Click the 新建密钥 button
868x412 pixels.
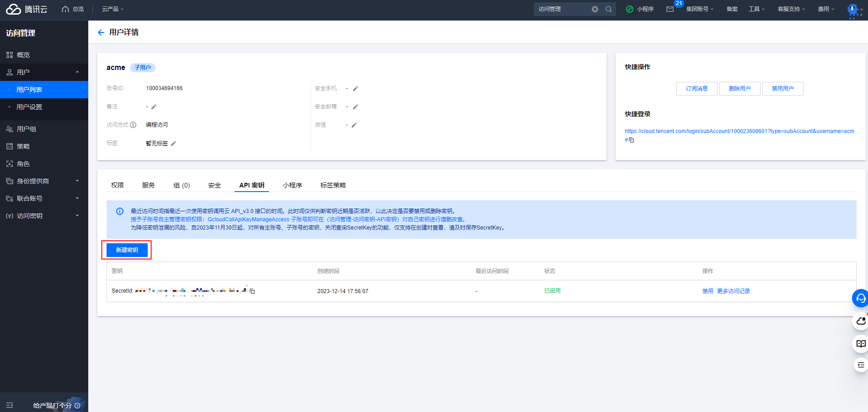(127, 250)
